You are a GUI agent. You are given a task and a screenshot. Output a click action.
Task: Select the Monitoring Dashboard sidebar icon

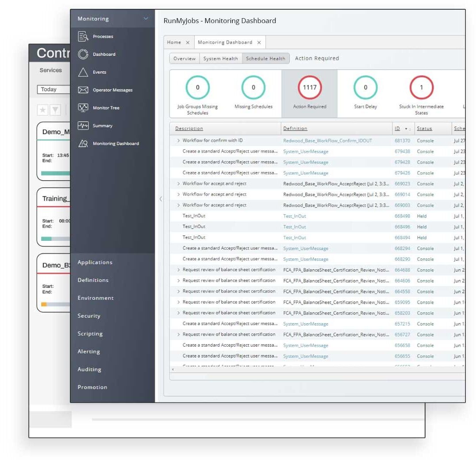(83, 143)
